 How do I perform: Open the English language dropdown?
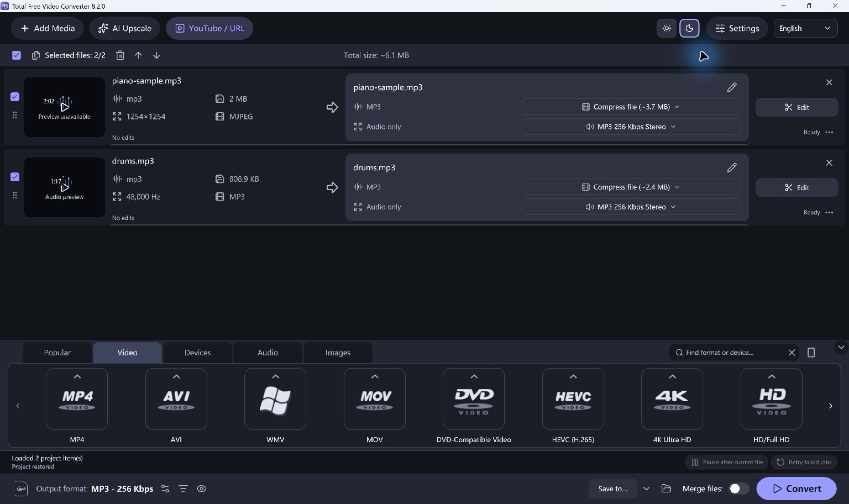[805, 28]
